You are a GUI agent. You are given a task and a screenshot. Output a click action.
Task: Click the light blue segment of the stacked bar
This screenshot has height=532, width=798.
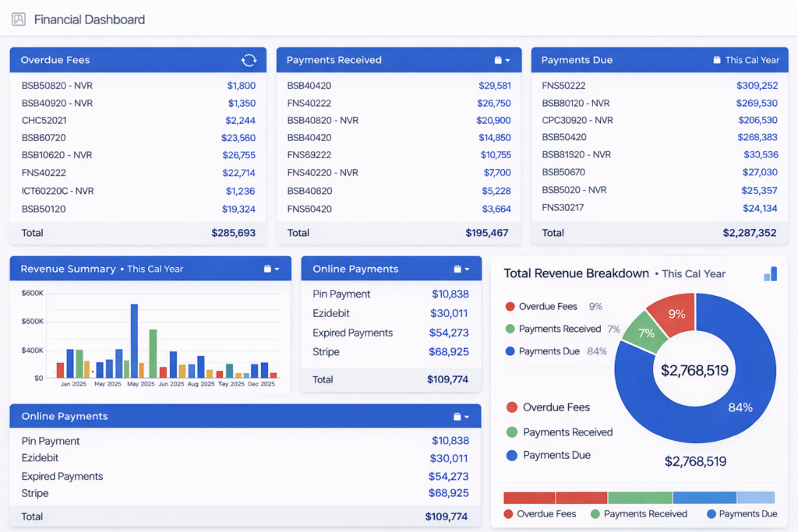click(755, 498)
